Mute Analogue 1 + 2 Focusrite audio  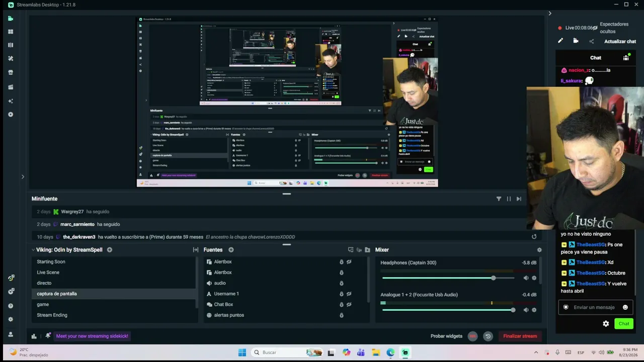point(526,310)
